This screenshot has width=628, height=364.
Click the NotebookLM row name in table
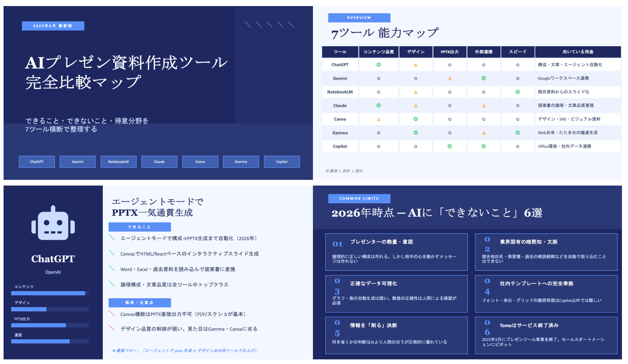coord(340,92)
